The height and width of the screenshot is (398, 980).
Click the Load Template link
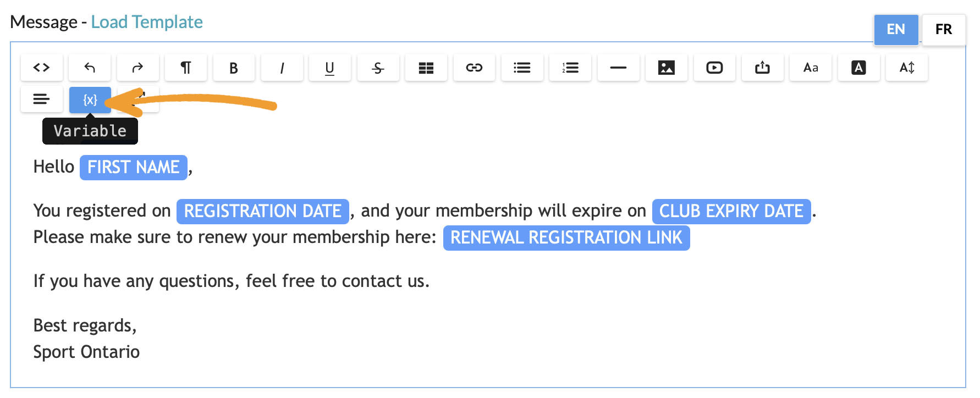click(x=147, y=22)
